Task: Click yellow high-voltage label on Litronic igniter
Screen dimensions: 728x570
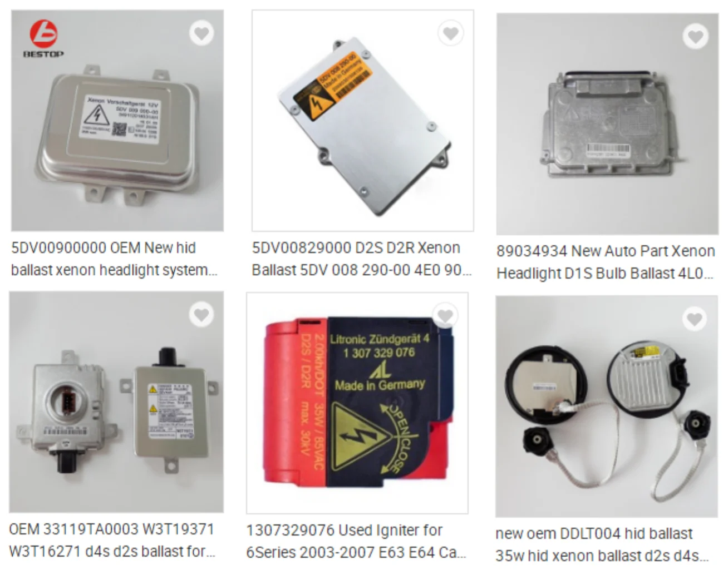Action: pos(358,437)
